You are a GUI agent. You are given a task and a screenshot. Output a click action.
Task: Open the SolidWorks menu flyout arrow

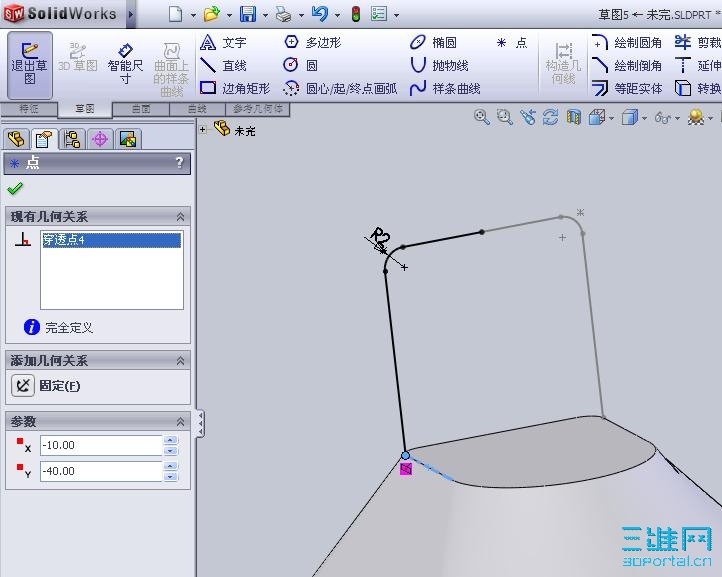tap(130, 14)
